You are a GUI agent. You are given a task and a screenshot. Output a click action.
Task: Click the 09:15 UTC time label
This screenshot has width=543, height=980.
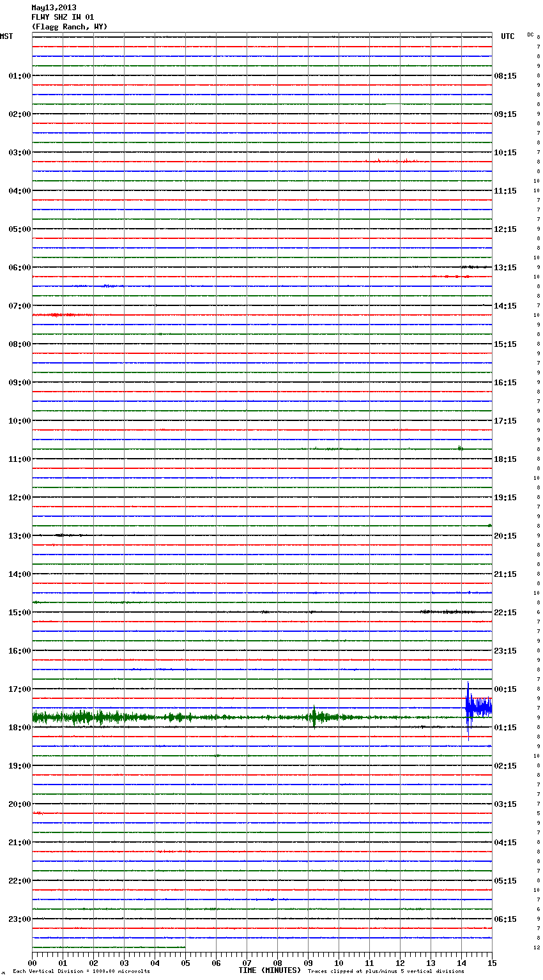click(x=505, y=114)
